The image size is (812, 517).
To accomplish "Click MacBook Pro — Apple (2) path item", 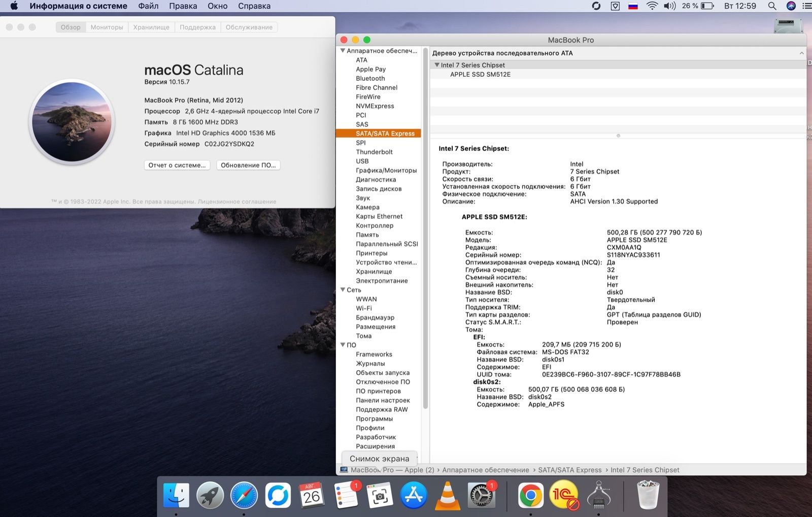I will [x=387, y=470].
